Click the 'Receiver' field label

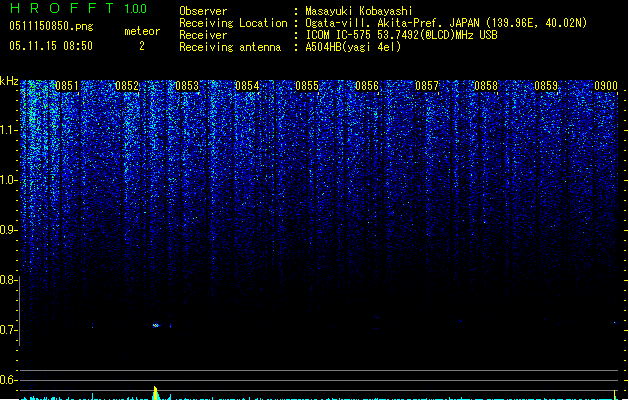[x=203, y=35]
